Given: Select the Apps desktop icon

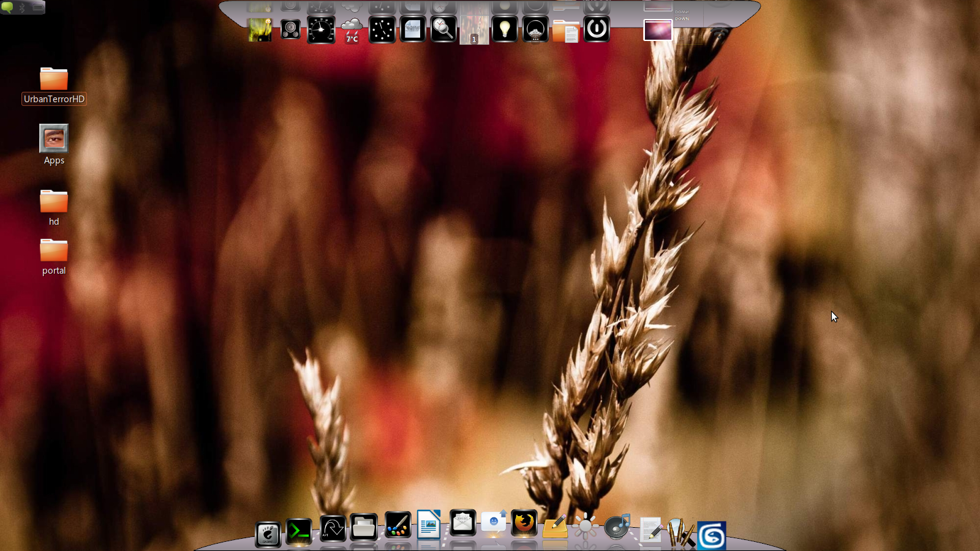Looking at the screenshot, I should pyautogui.click(x=54, y=144).
